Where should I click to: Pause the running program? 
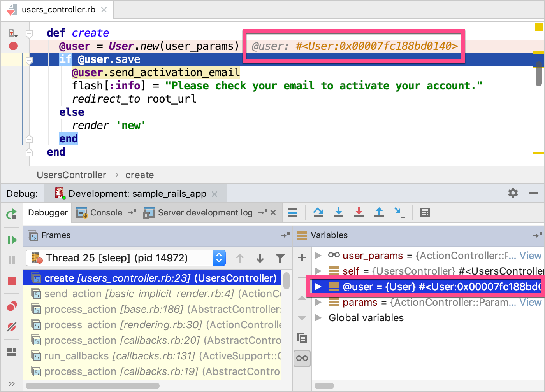(x=12, y=260)
